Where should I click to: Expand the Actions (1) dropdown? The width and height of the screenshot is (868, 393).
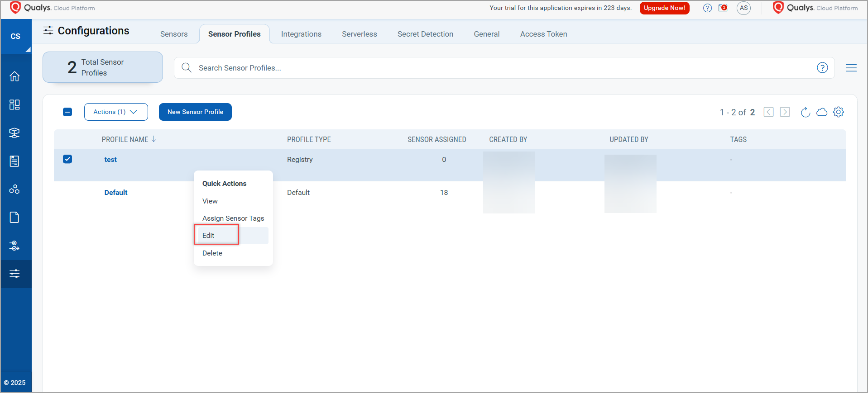click(116, 112)
